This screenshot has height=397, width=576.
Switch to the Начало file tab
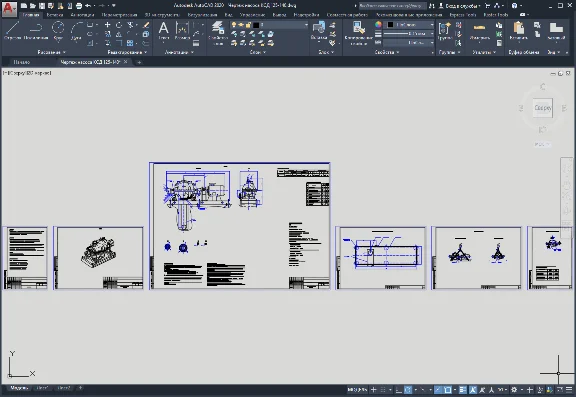coord(21,62)
